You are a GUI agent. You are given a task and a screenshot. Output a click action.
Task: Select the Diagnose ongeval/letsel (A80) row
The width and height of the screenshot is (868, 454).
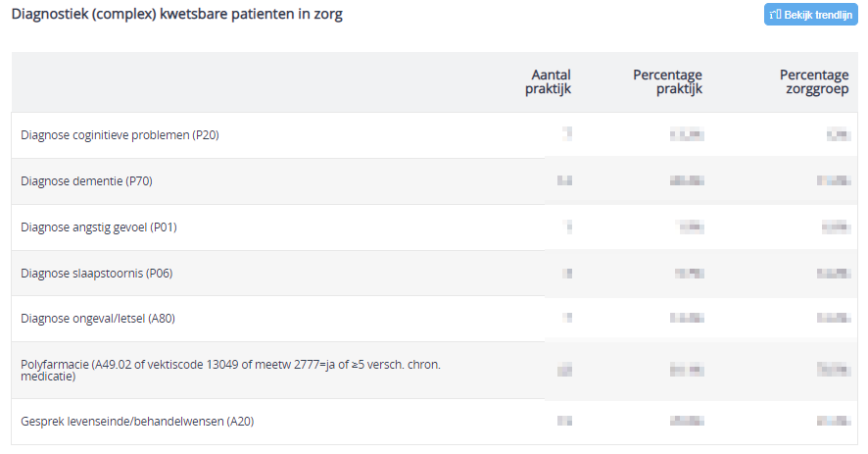point(435,319)
